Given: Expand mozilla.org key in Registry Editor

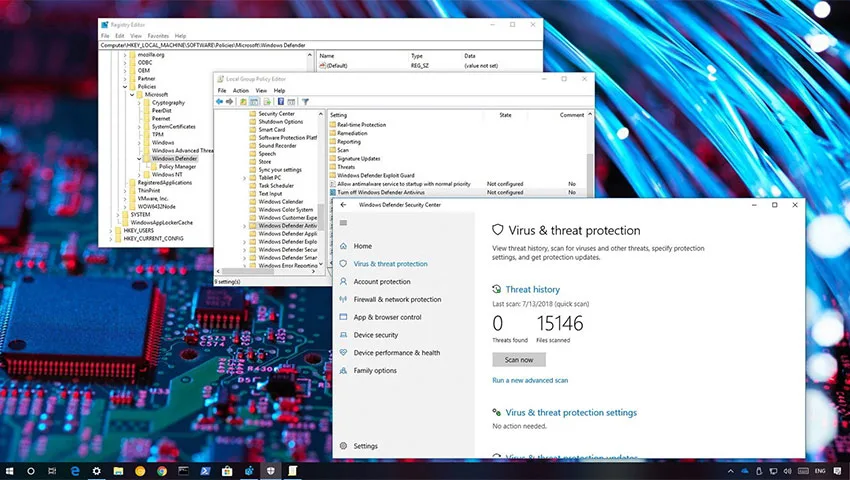Looking at the screenshot, I should coord(125,55).
